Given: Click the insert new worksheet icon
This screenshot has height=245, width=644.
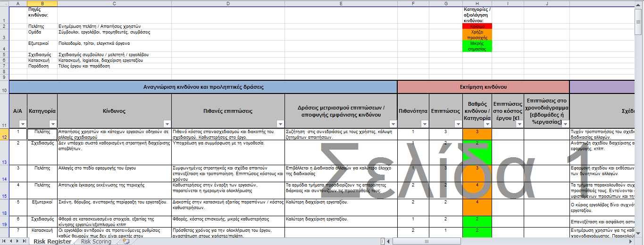Looking at the screenshot, I should pyautogui.click(x=125, y=242).
